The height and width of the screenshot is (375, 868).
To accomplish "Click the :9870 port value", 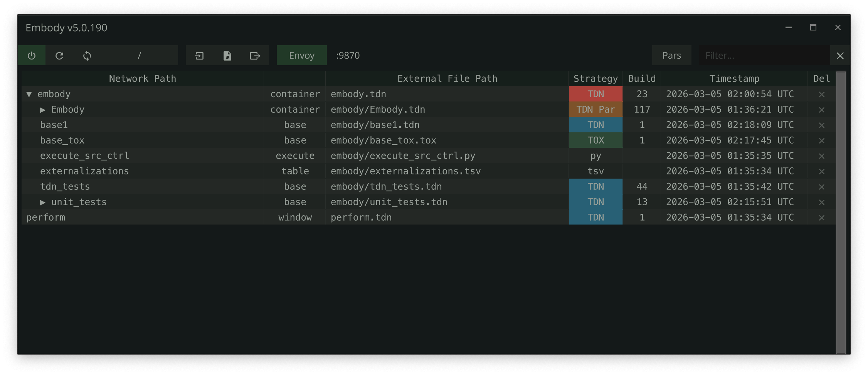I will 348,56.
